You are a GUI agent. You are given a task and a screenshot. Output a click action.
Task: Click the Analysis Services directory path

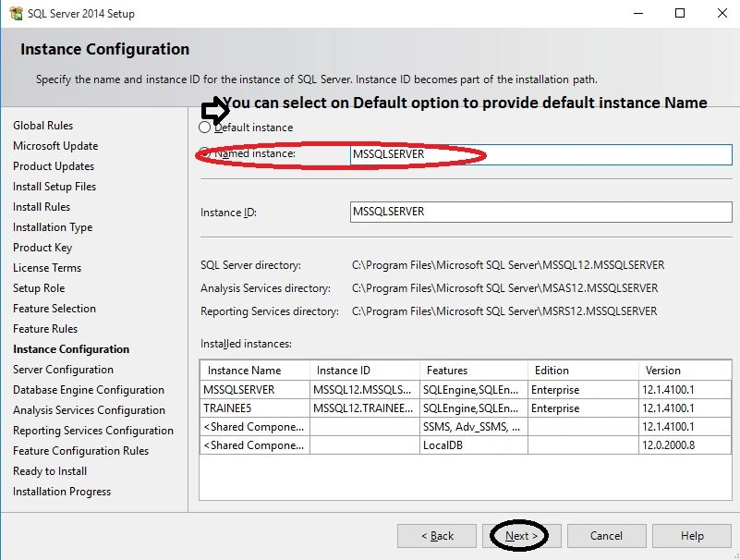point(504,288)
